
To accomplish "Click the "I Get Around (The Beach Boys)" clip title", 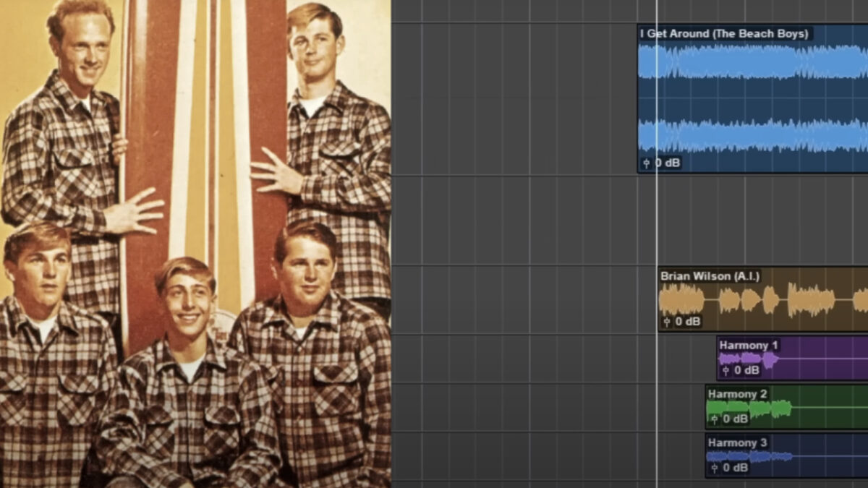I will (723, 33).
